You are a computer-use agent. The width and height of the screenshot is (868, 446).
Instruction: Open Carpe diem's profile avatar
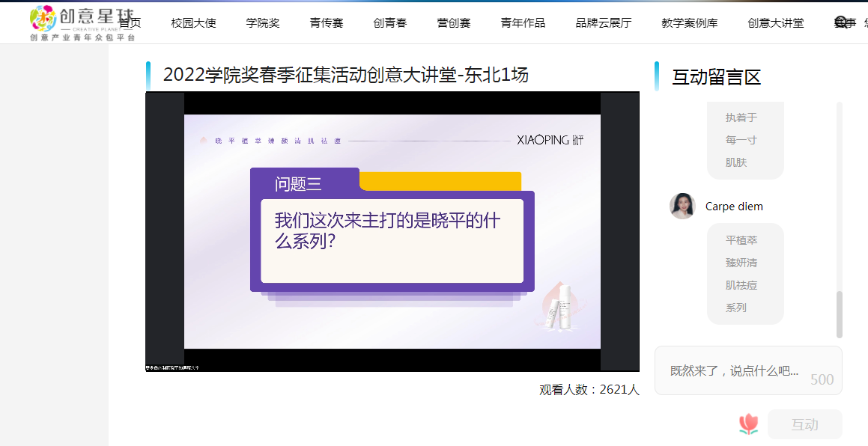682,207
